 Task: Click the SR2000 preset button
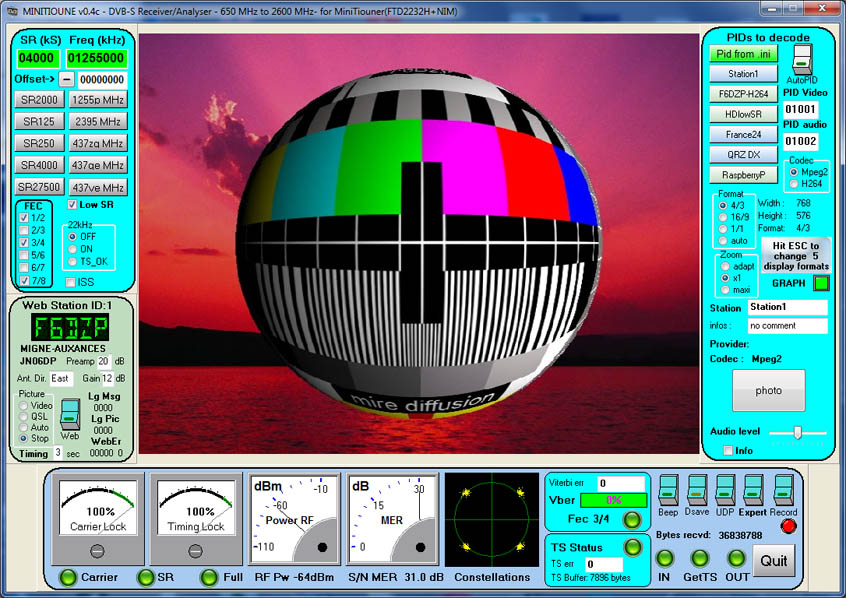40,100
